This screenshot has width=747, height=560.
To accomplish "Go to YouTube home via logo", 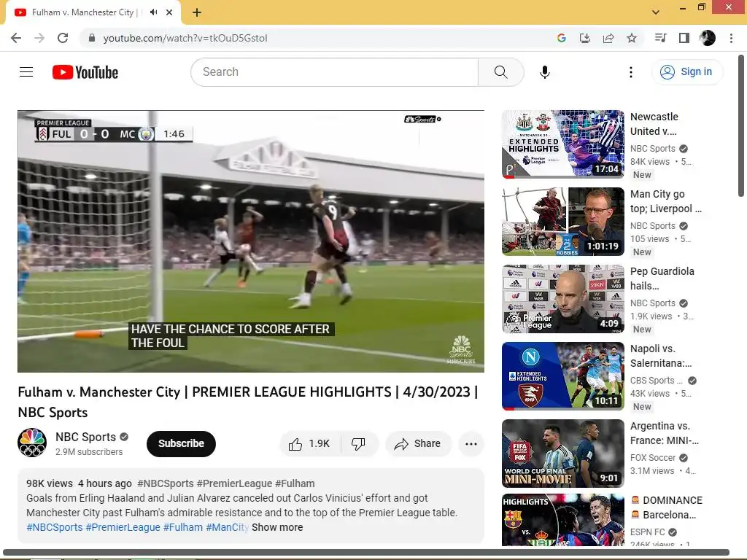I will pos(85,72).
